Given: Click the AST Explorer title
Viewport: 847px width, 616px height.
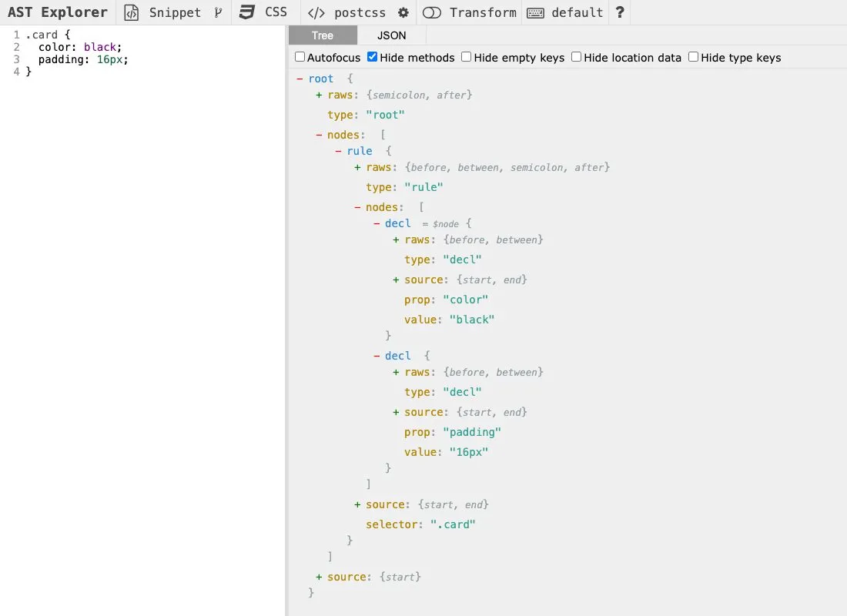Looking at the screenshot, I should [x=57, y=12].
